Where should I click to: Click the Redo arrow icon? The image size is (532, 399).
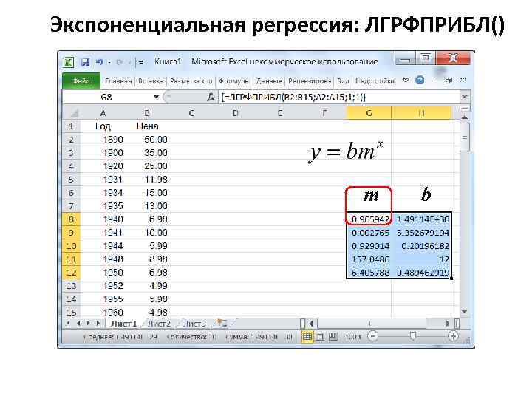[x=119, y=62]
